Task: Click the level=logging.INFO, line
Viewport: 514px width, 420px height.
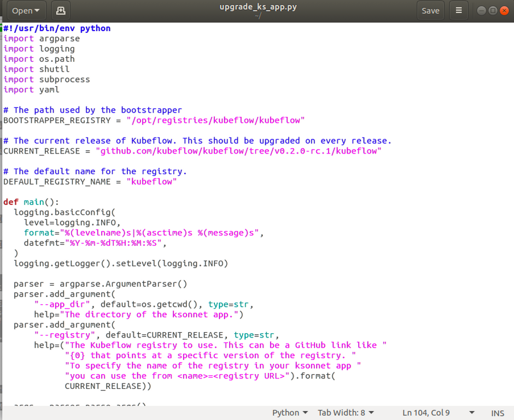Action: tap(72, 223)
